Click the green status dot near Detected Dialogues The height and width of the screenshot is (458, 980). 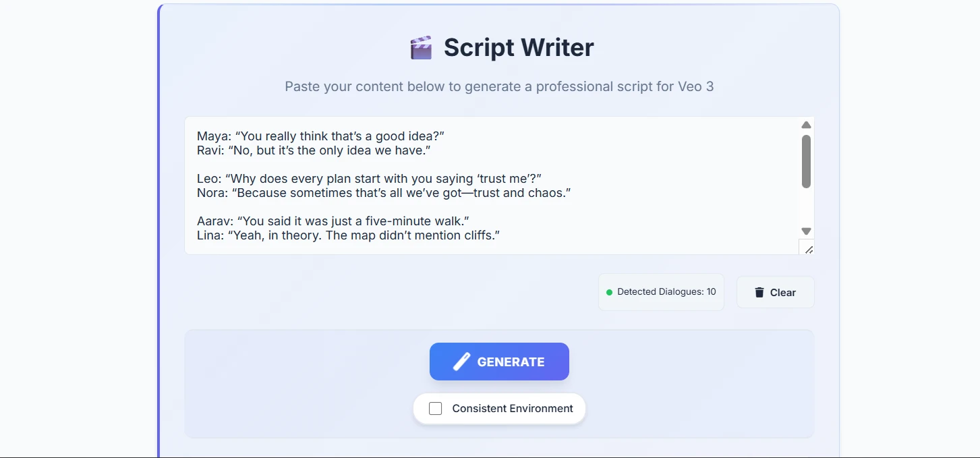pyautogui.click(x=610, y=292)
